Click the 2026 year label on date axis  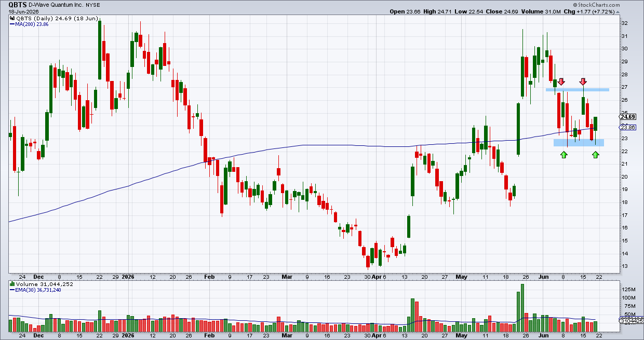128,277
